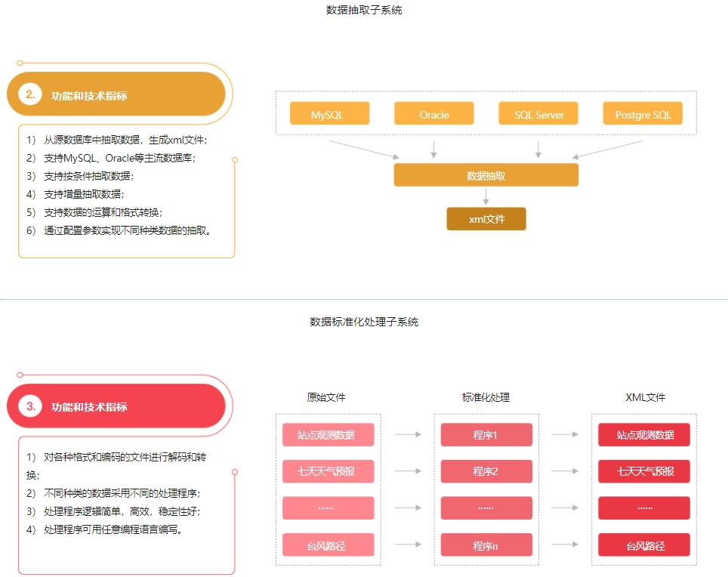Click the orange number 2 circle badge
728x577 pixels.
(x=30, y=94)
